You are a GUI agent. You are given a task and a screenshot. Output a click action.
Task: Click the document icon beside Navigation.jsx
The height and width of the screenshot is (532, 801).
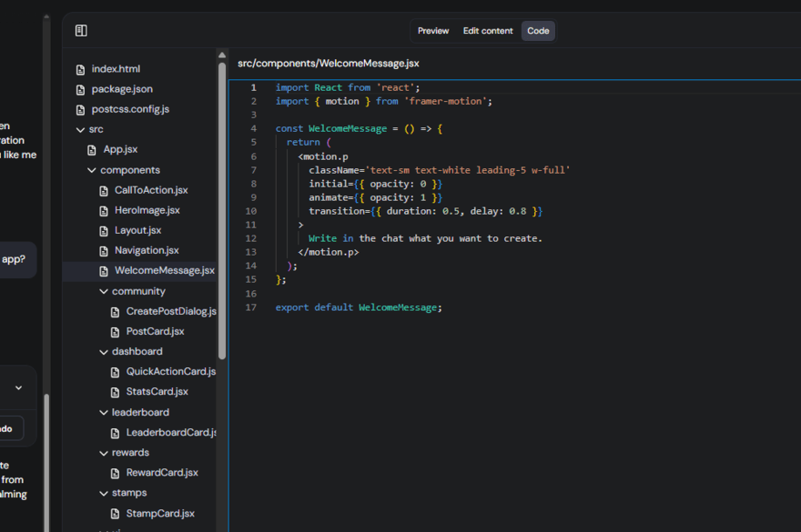pos(103,250)
